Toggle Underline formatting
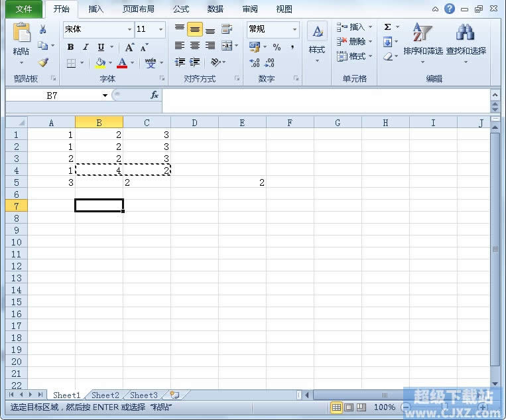The image size is (506, 420). pyautogui.click(x=101, y=47)
